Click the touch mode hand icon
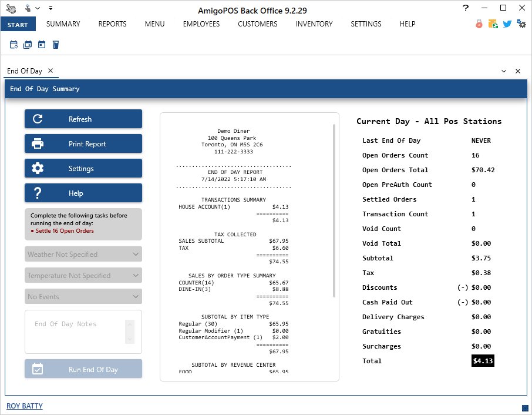The width and height of the screenshot is (532, 415). coord(11,8)
